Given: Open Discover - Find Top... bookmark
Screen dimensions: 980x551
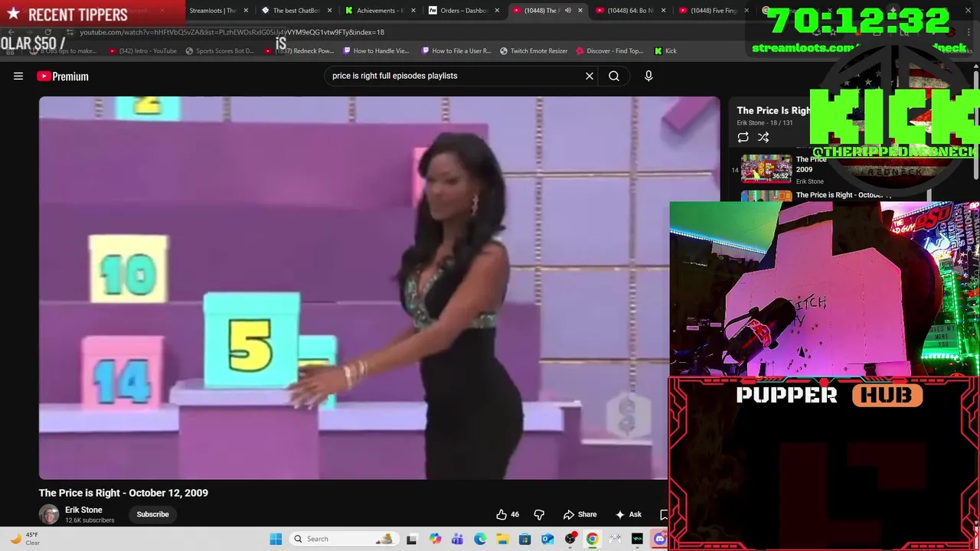Looking at the screenshot, I should click(x=609, y=51).
